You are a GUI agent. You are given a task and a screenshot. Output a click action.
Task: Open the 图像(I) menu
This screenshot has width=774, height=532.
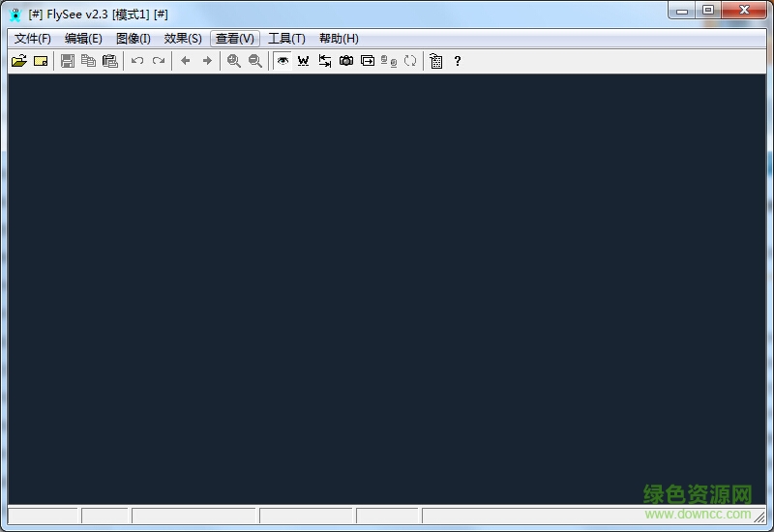(134, 39)
